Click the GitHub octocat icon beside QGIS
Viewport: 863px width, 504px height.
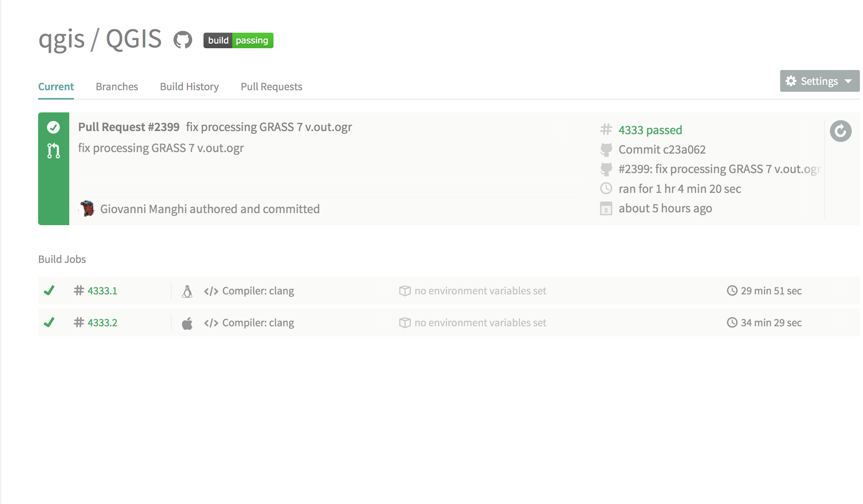182,40
